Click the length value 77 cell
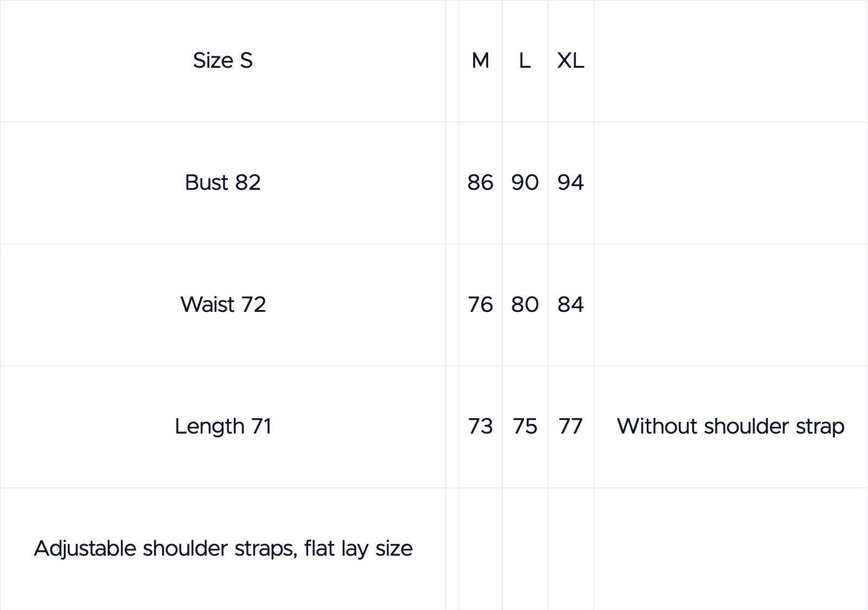 tap(571, 427)
